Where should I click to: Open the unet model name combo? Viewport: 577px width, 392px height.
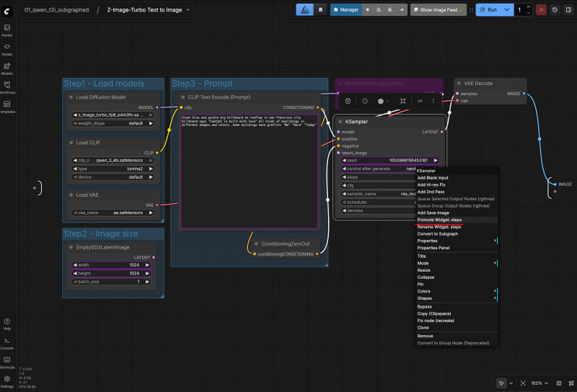click(x=113, y=115)
